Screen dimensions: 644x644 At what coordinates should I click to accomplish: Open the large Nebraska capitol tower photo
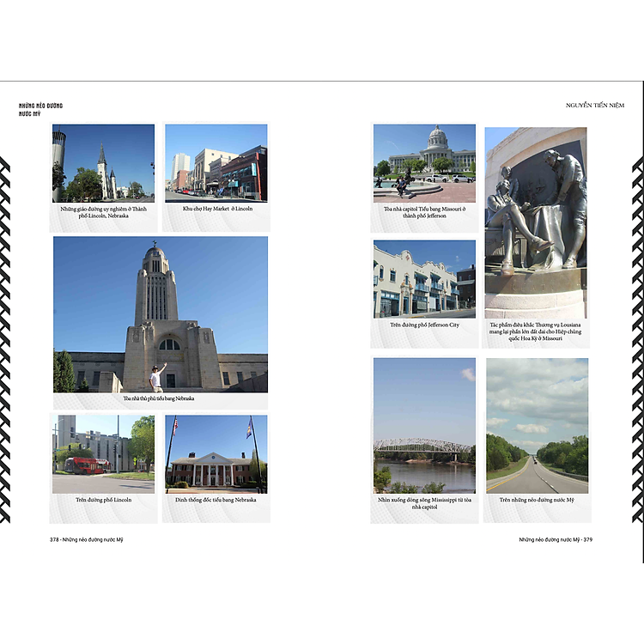160,314
